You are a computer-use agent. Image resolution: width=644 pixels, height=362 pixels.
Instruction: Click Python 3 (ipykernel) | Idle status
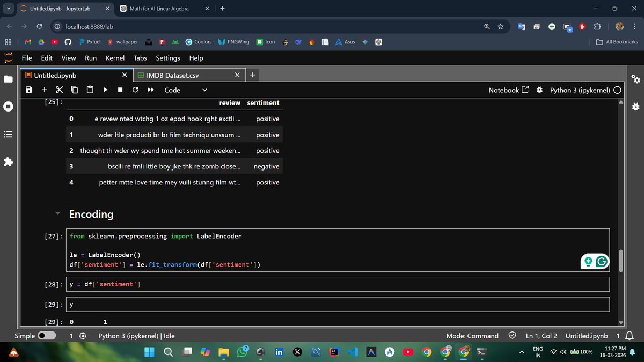coord(136,336)
